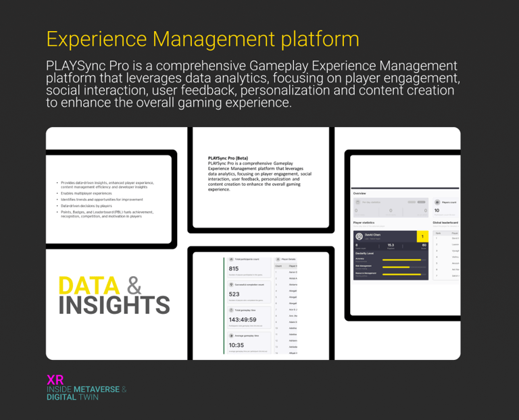
Task: Click the Players count value 10
Action: (x=437, y=210)
